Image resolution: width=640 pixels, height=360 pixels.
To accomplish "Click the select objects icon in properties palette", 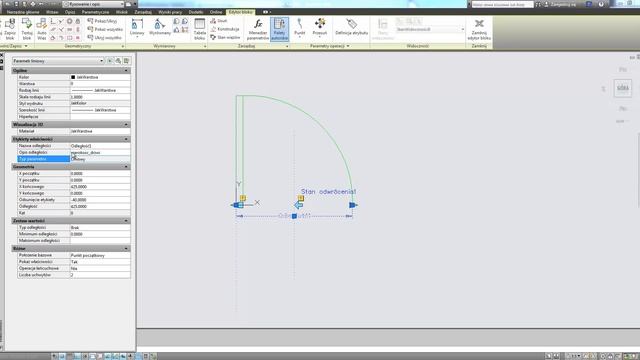I will [x=118, y=61].
